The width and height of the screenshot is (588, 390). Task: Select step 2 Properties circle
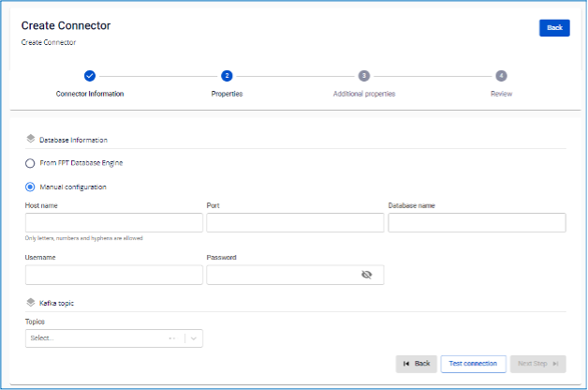pyautogui.click(x=227, y=76)
